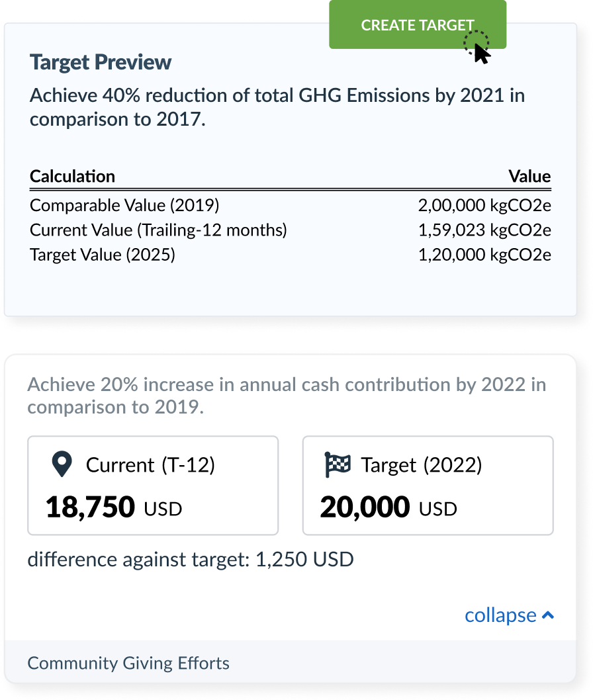Click the Value column header
Viewport: 593px width, 700px height.
529,177
